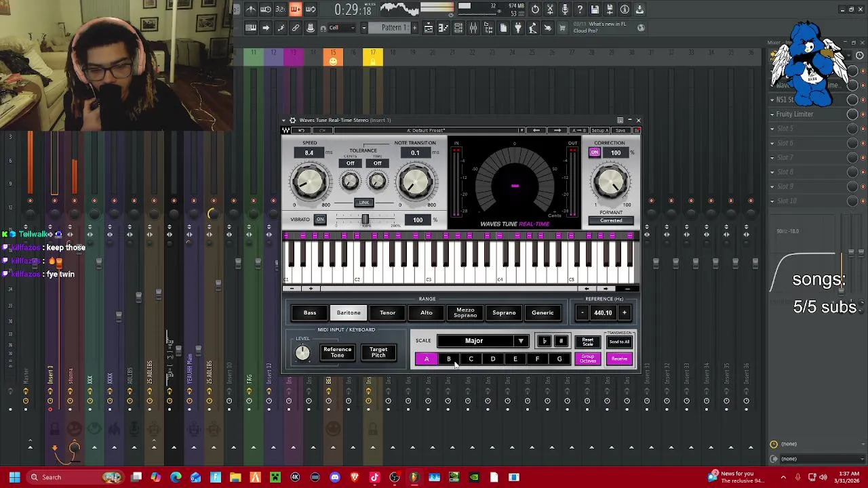Open the playlist view icon

click(428, 28)
